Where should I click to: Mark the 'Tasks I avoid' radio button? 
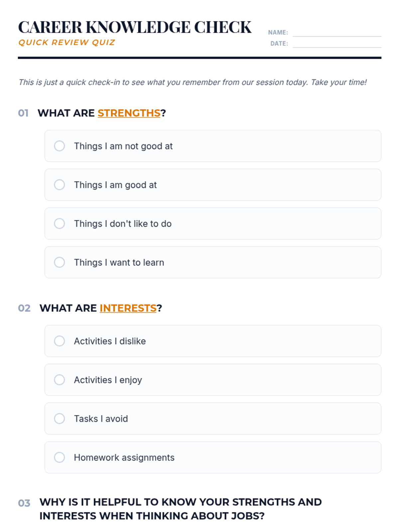(60, 419)
